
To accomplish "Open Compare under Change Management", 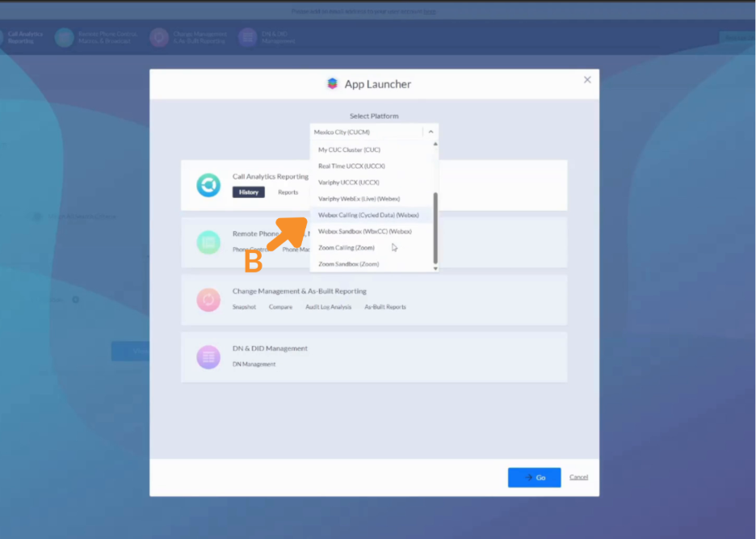I will click(280, 307).
